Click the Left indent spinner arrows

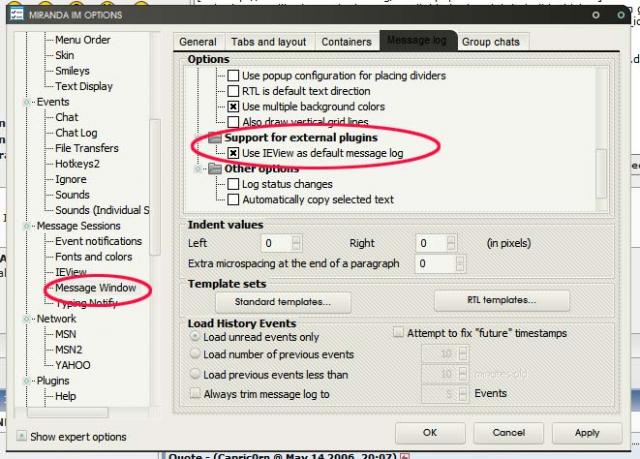tap(297, 243)
